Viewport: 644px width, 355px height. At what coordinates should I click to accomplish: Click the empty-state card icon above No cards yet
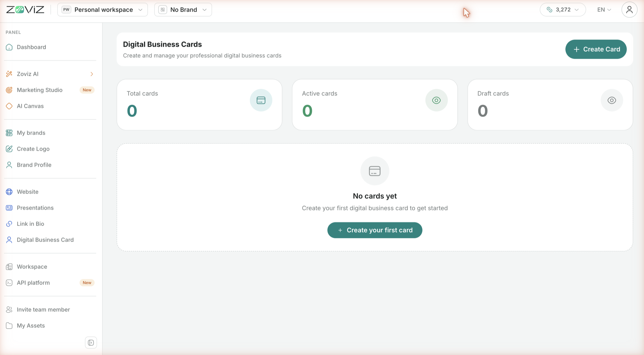[x=375, y=171]
